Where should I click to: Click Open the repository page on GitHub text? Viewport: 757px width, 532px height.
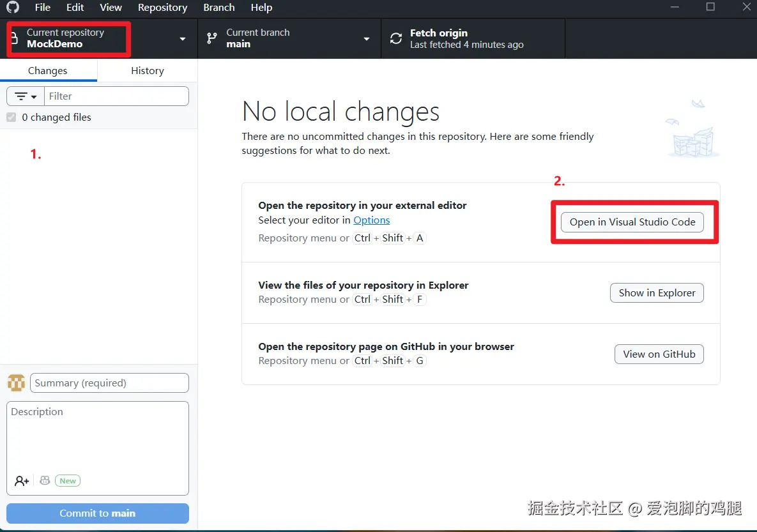click(386, 347)
